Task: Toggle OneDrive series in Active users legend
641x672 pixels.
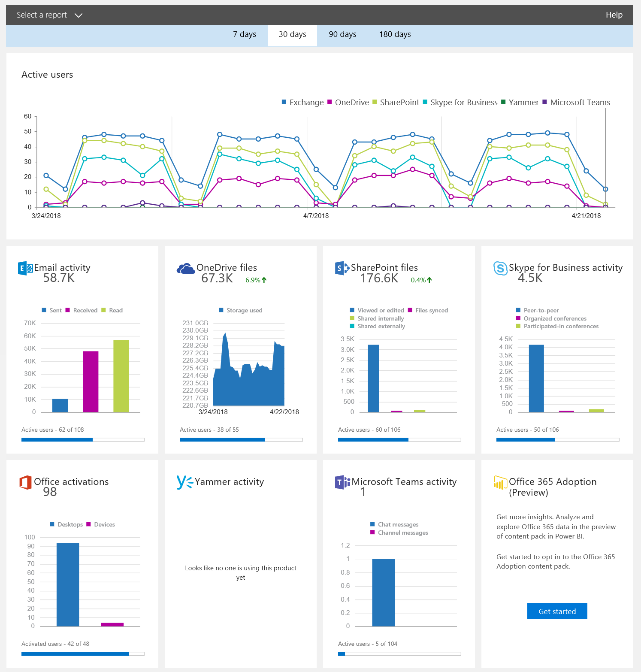Action: point(348,102)
